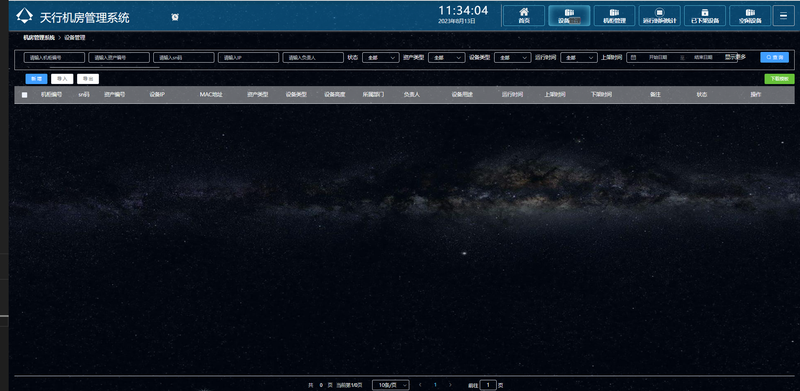The width and height of the screenshot is (800, 391).
Task: Open the run-time ranking statistics tab
Action: point(660,15)
